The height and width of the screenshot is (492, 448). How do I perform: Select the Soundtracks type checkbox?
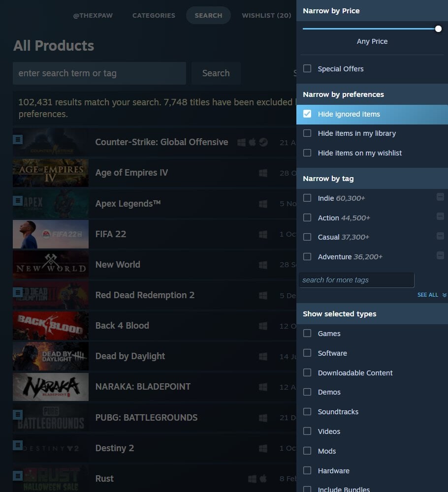coord(307,411)
